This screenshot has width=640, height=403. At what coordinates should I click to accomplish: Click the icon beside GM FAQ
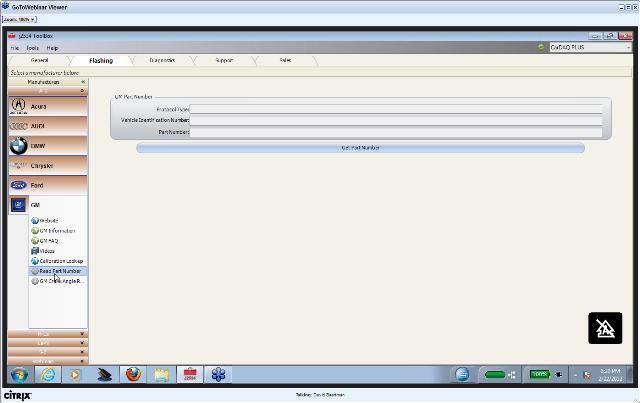(x=35, y=241)
